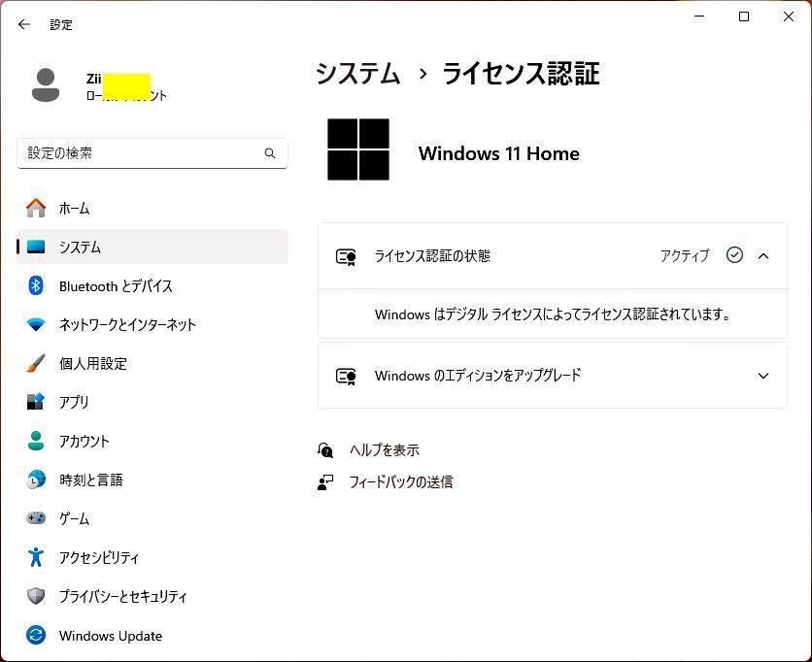Open the search magnifier in 設定の検索
The image size is (812, 662).
coord(269,153)
